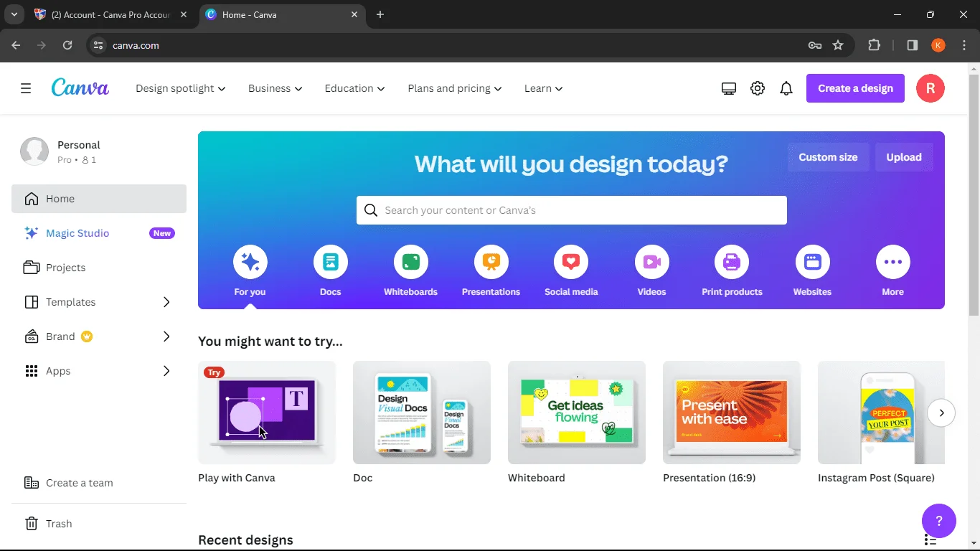Expand the Learn dropdown
The width and height of the screenshot is (980, 551).
point(544,88)
